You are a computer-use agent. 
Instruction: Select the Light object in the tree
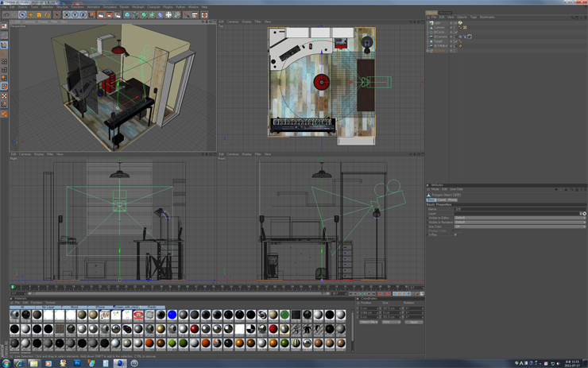pos(437,23)
